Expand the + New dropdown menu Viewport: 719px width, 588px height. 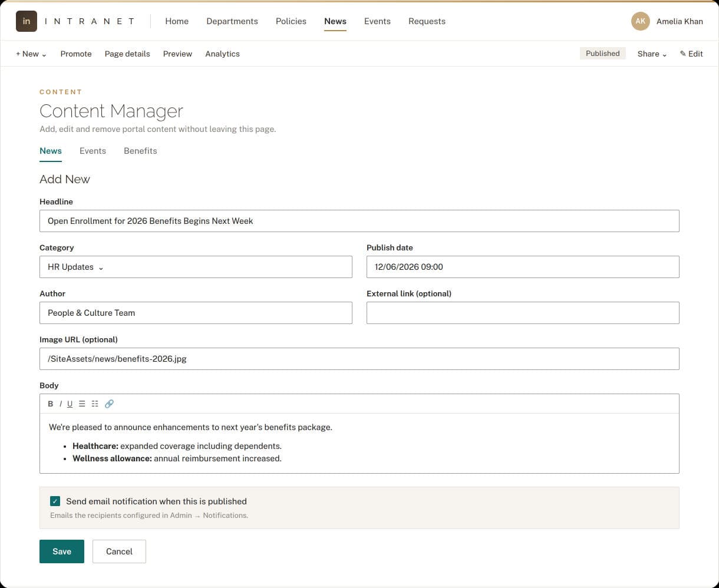[x=31, y=54]
